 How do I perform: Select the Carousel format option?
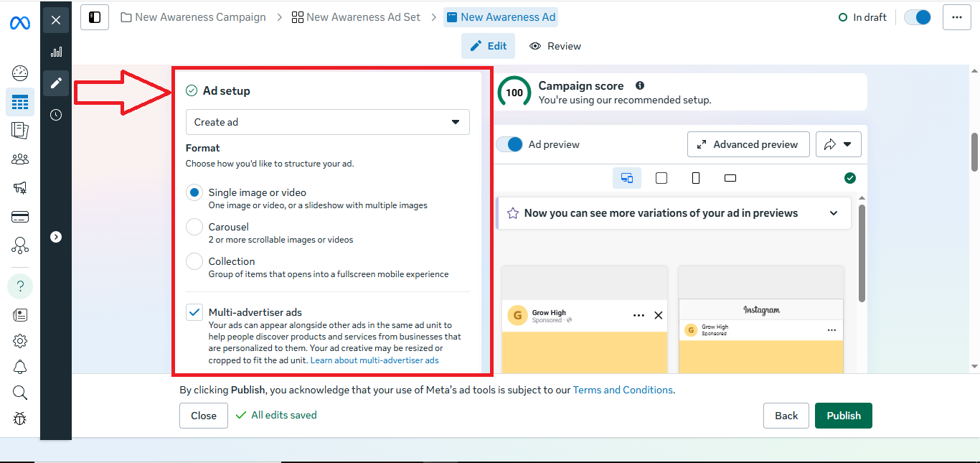[194, 227]
